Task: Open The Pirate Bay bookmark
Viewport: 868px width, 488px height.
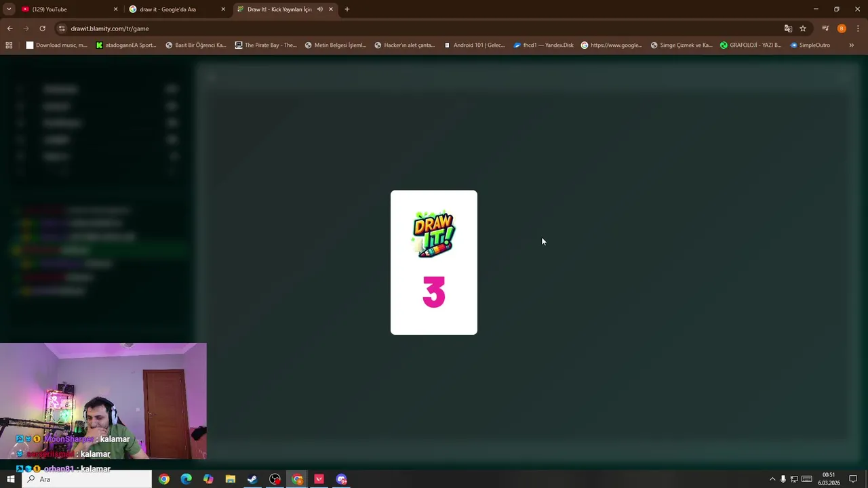Action: click(266, 45)
